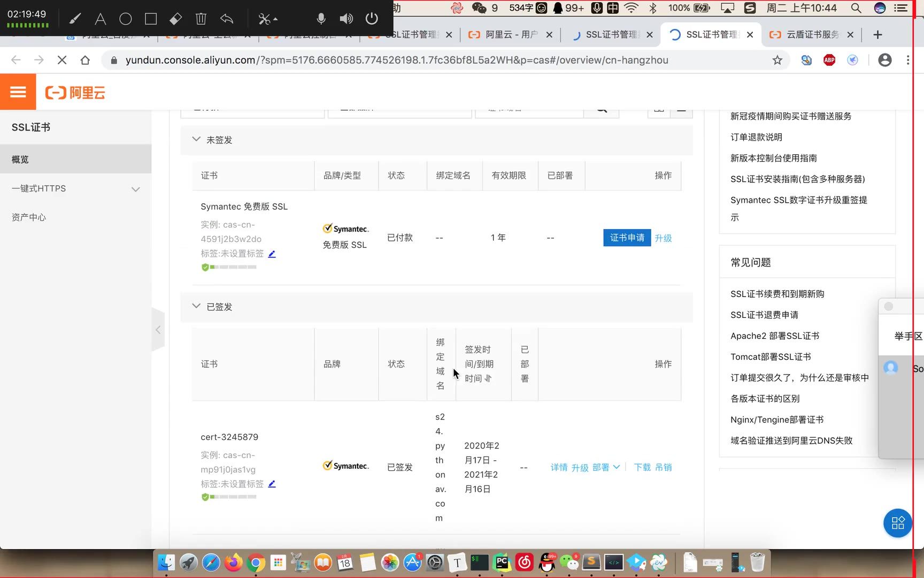Image resolution: width=924 pixels, height=578 pixels.
Task: Select the rectangle shape tool
Action: (x=151, y=19)
